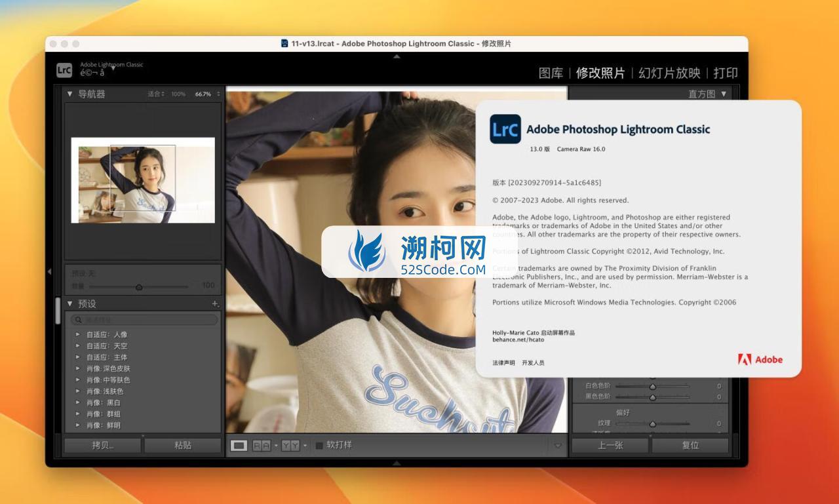
Task: Open 开发人员 credits link
Action: tap(533, 362)
